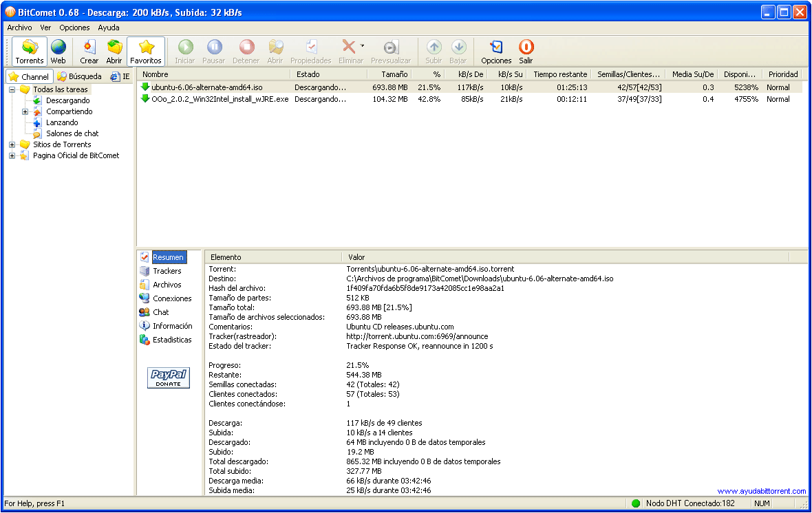The width and height of the screenshot is (812, 513).
Task: Select the Channel tab
Action: coord(29,76)
